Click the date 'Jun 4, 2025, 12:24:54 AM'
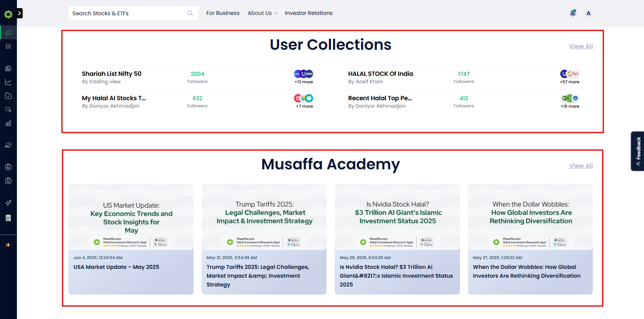The height and width of the screenshot is (319, 644). 98,258
